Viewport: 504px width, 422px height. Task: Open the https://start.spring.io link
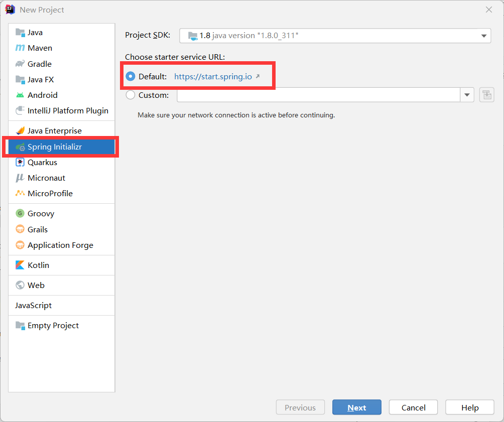pos(213,76)
